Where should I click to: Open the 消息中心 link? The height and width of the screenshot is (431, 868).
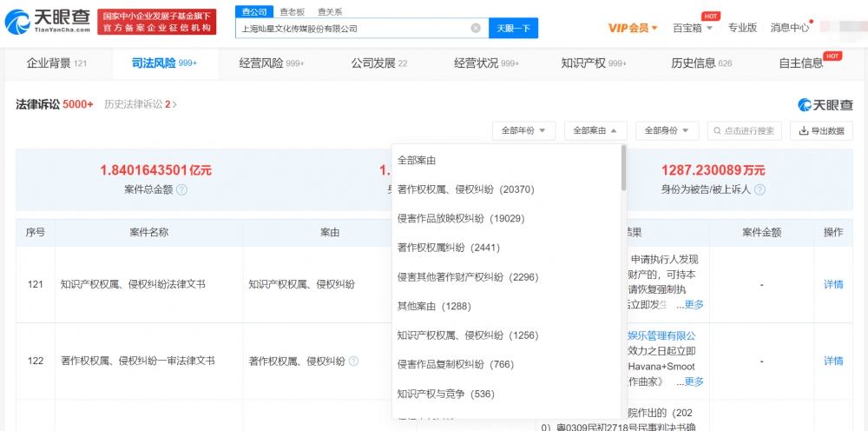790,28
